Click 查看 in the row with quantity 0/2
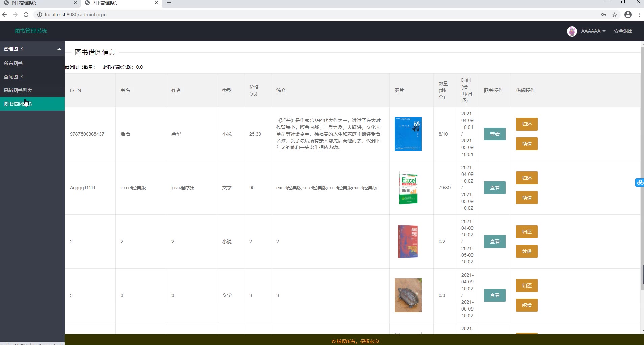The height and width of the screenshot is (345, 644). pos(495,241)
